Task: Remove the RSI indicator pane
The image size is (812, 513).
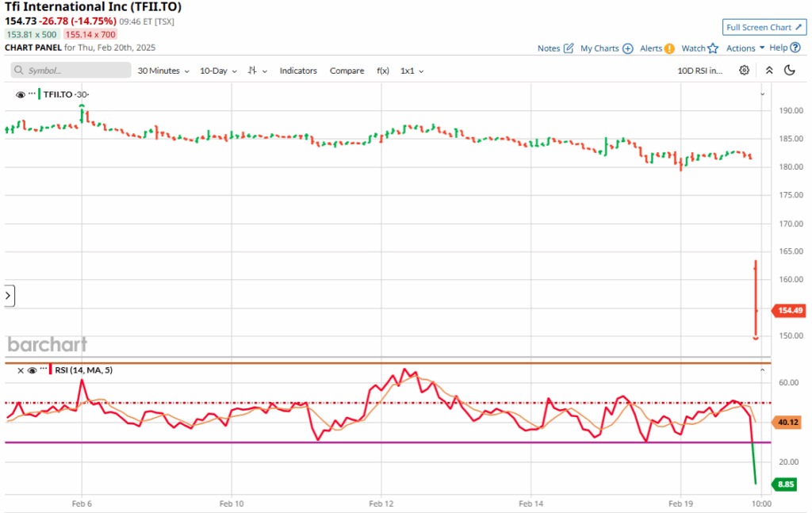Action: click(20, 370)
